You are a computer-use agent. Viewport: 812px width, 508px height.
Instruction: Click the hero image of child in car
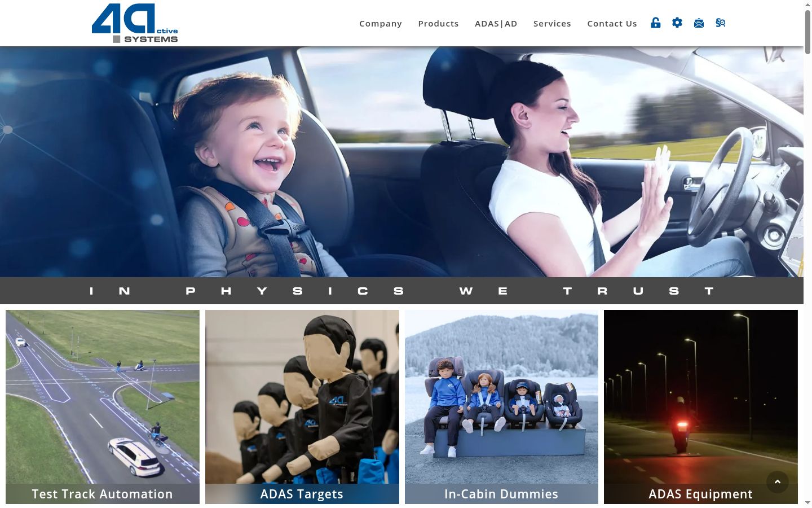click(401, 162)
